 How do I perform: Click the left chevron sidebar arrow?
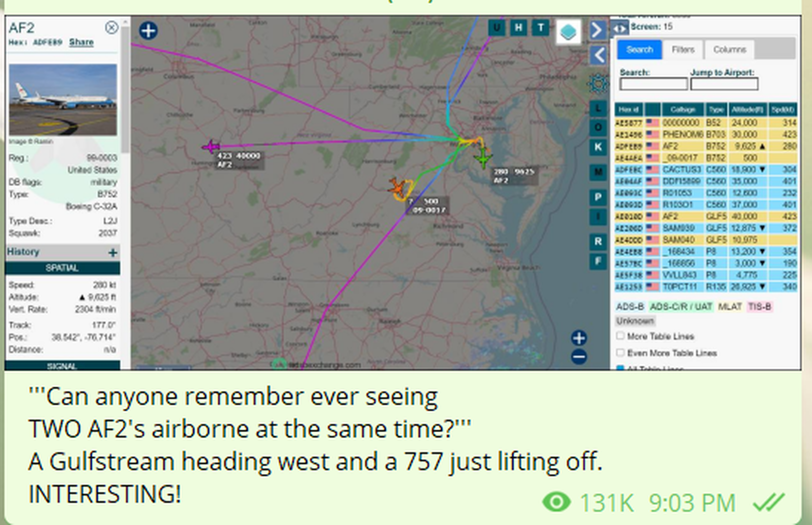point(598,55)
